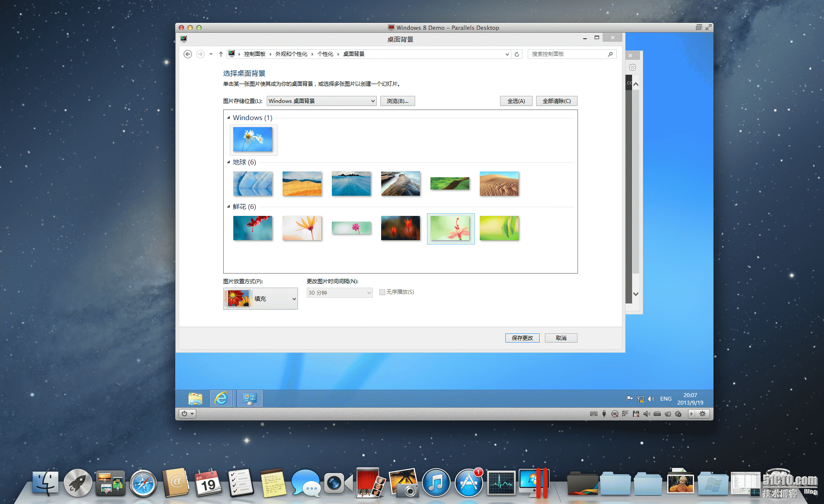
Task: Click the 浏览(B)... browse button
Action: [397, 101]
